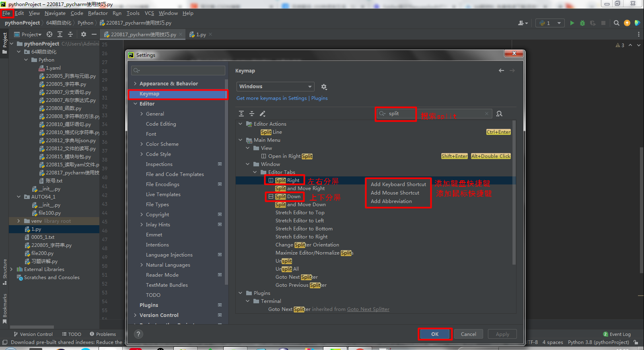
Task: Open Search Everywhere magnifier icon
Action: (x=616, y=23)
